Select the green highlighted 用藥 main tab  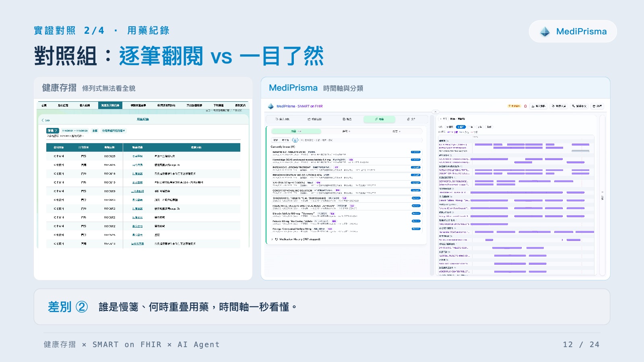[379, 119]
